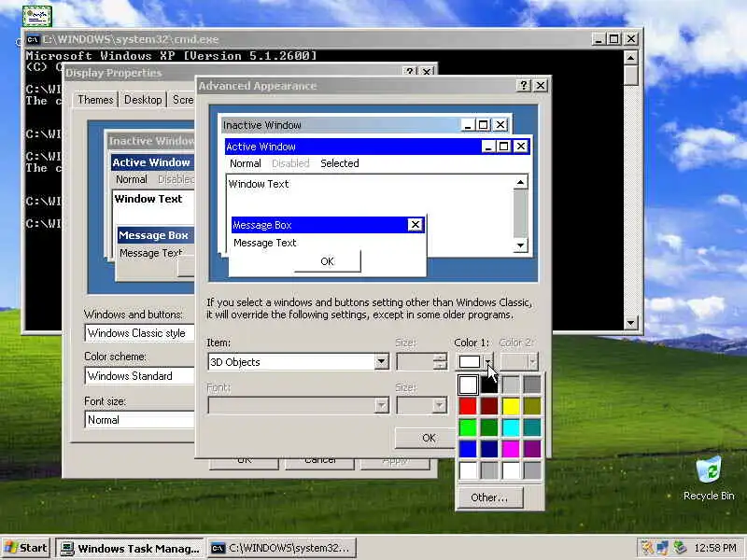Pick the cyan color swatch
The width and height of the screenshot is (747, 560).
click(x=511, y=427)
